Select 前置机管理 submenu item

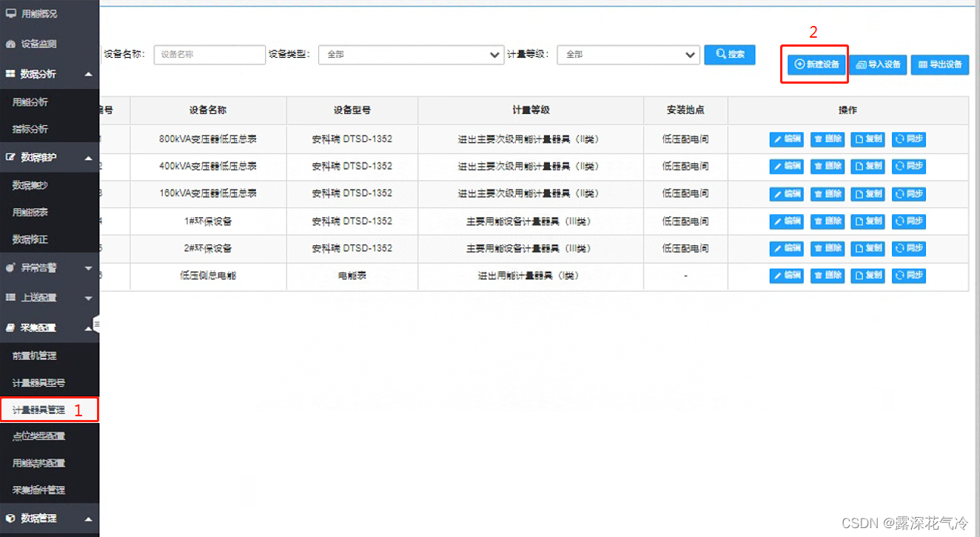coord(50,356)
